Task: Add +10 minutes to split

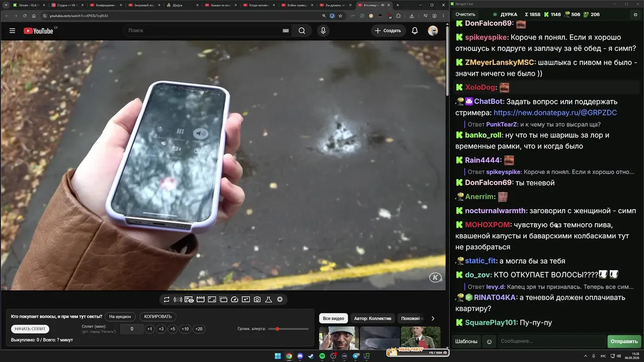Action: (x=185, y=329)
